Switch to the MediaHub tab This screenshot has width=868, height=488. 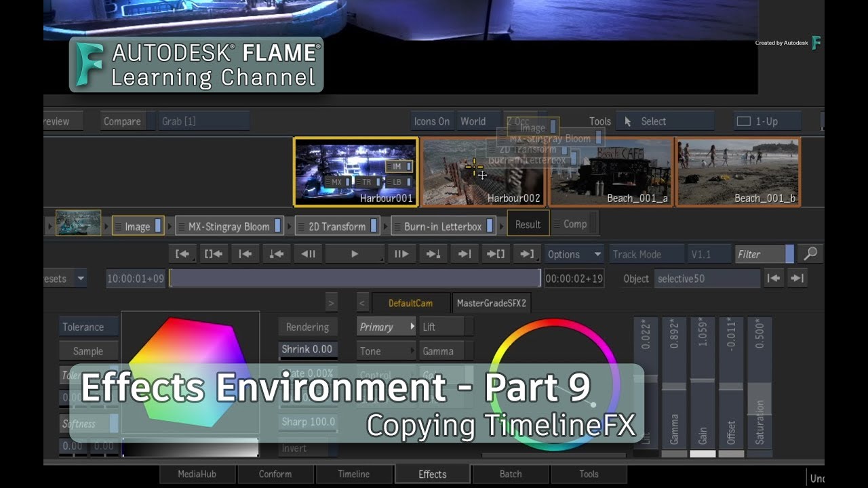(197, 474)
